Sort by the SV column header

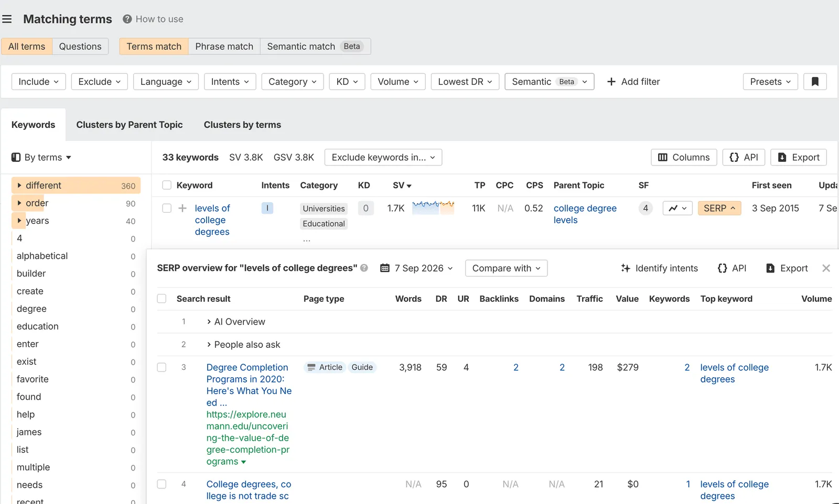tap(402, 185)
